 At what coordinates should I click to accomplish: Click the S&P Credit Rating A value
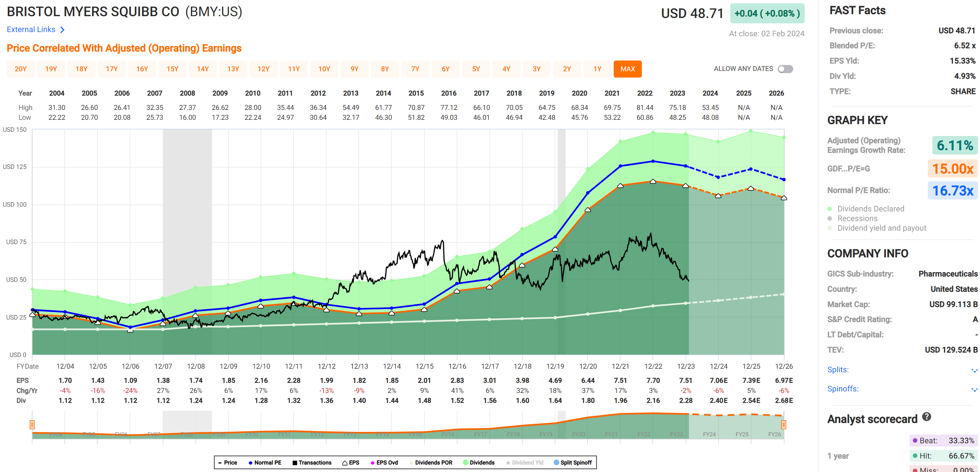pos(975,320)
